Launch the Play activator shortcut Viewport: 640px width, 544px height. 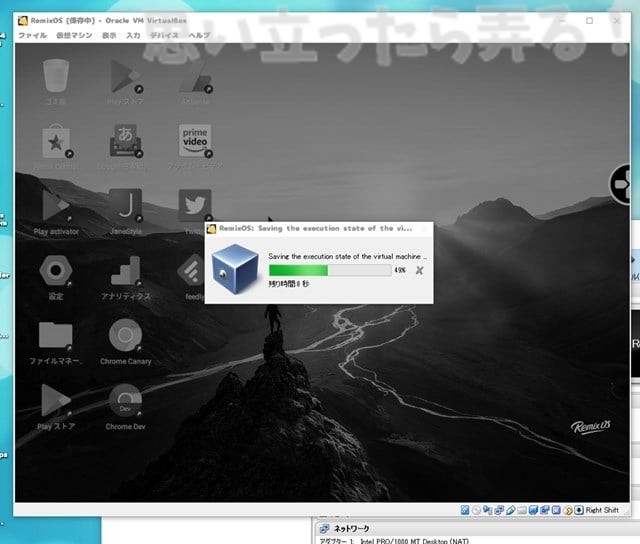pyautogui.click(x=56, y=206)
